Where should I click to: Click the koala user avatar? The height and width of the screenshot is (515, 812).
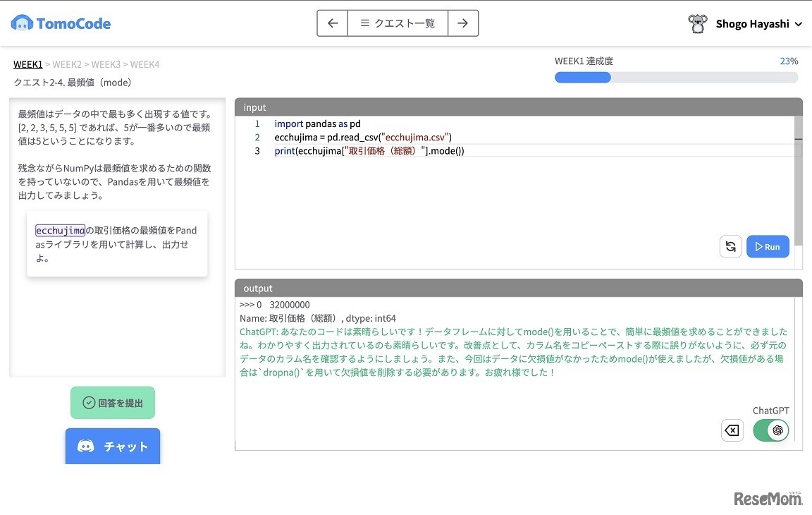click(697, 24)
